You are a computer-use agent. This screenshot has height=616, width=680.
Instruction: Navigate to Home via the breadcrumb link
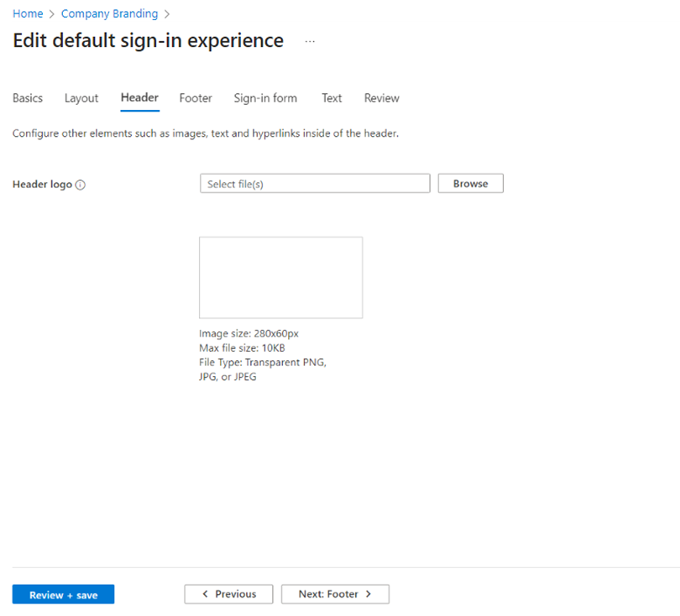pyautogui.click(x=28, y=13)
